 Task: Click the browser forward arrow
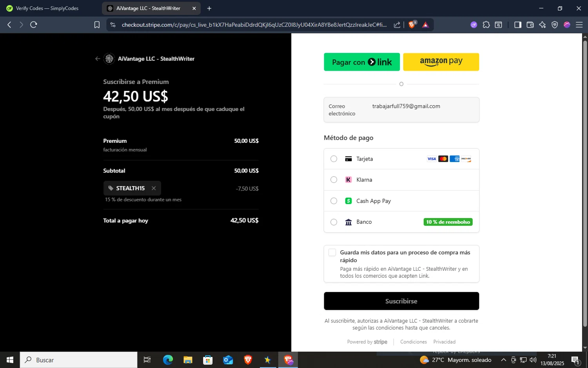pyautogui.click(x=21, y=25)
